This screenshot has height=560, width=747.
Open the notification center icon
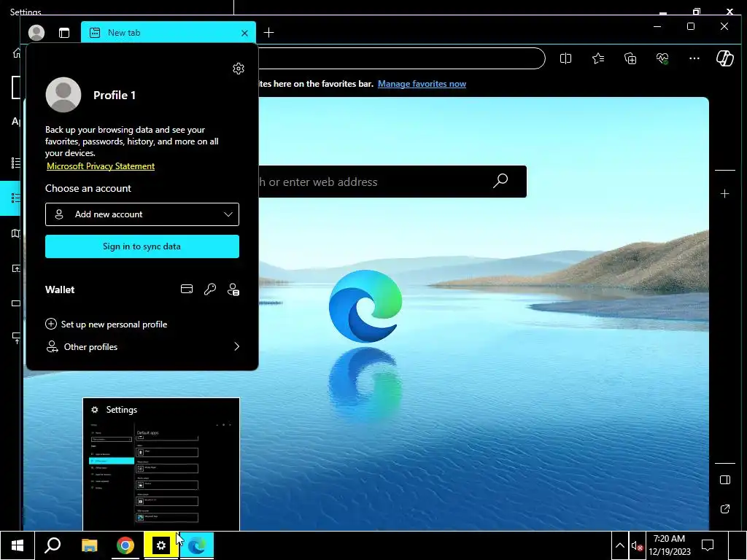tap(708, 545)
